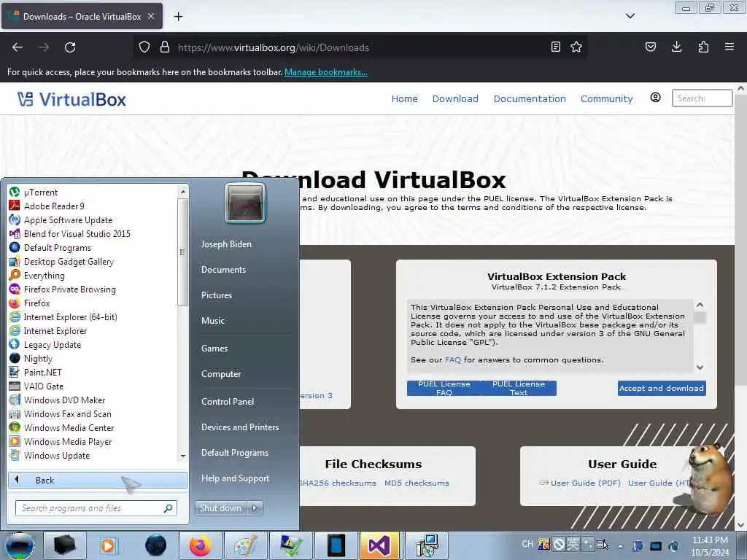Image resolution: width=747 pixels, height=560 pixels.
Task: Open Help and Support
Action: (236, 478)
